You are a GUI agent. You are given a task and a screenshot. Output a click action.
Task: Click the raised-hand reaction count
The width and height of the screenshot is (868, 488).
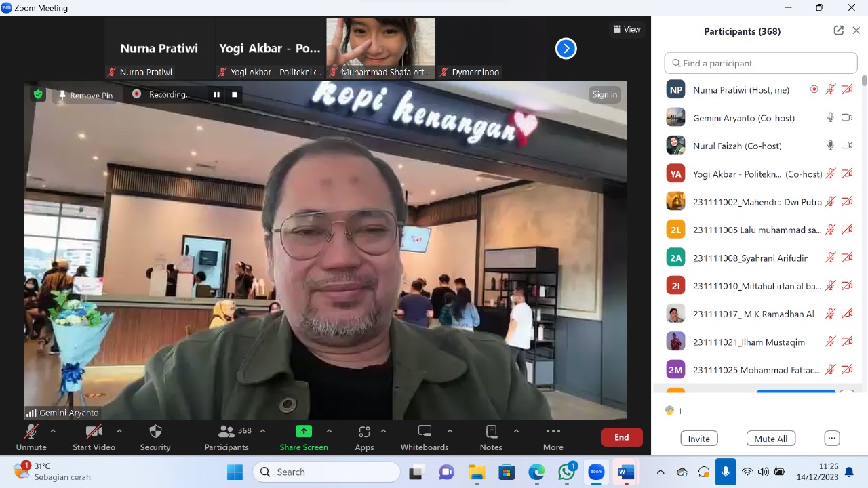(x=673, y=411)
